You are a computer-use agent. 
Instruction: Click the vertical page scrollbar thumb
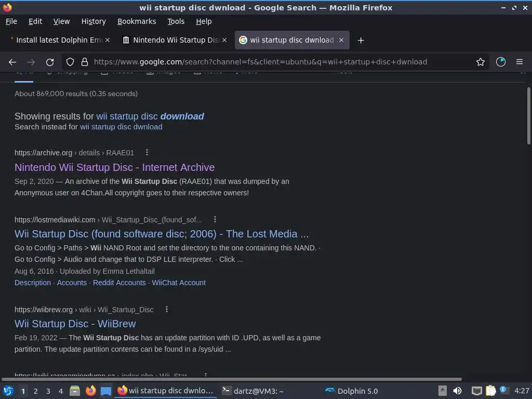point(528,116)
